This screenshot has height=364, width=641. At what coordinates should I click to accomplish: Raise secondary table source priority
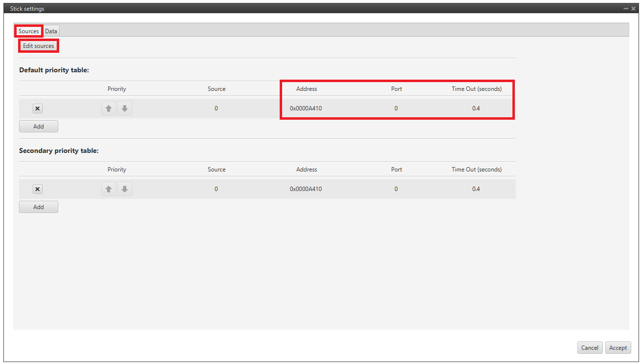[109, 189]
